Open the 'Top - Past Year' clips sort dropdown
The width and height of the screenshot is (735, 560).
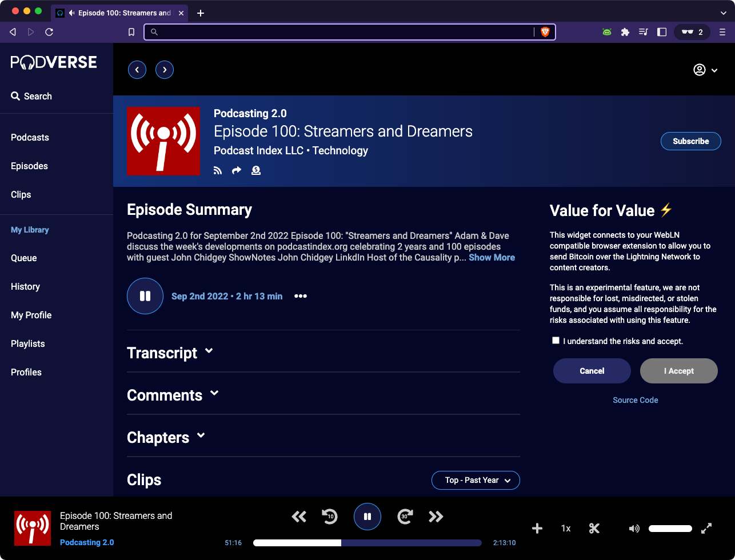pyautogui.click(x=476, y=480)
